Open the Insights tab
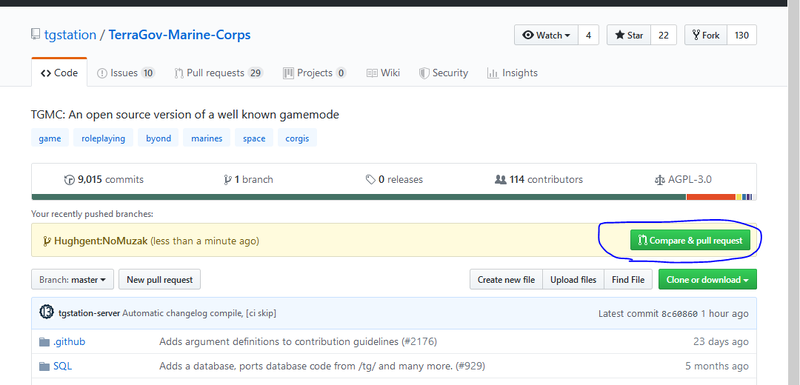The width and height of the screenshot is (800, 385). click(512, 73)
